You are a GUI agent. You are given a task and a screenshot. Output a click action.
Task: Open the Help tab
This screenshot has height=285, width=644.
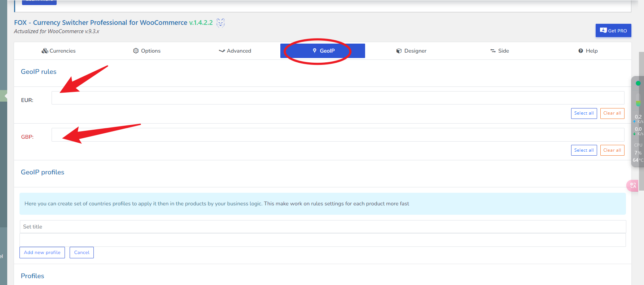[x=587, y=51]
